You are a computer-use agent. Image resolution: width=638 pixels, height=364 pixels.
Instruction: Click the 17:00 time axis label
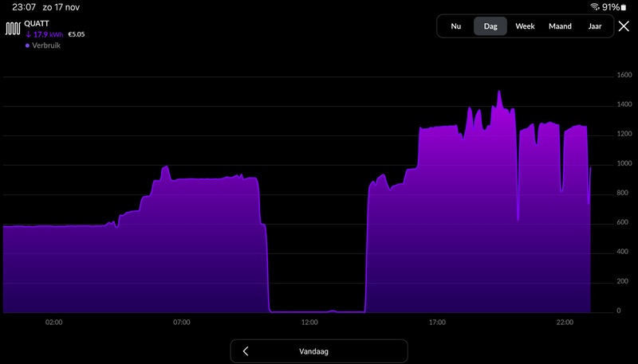click(x=437, y=323)
